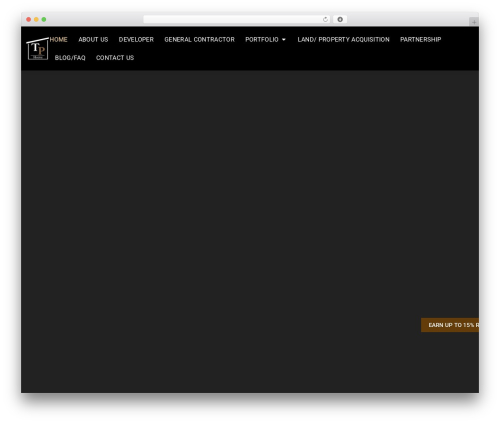Navigate to General Contractor
Image resolution: width=500 pixels, height=423 pixels.
click(199, 39)
